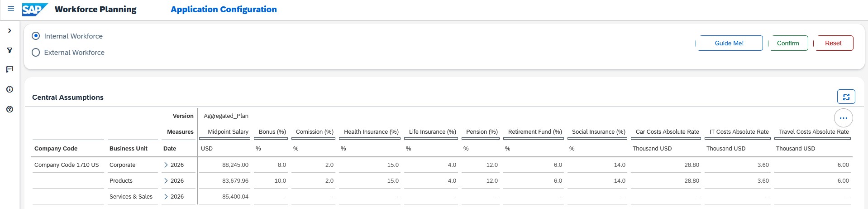The width and height of the screenshot is (868, 209).
Task: Select the External Workforce radio button
Action: tap(36, 53)
